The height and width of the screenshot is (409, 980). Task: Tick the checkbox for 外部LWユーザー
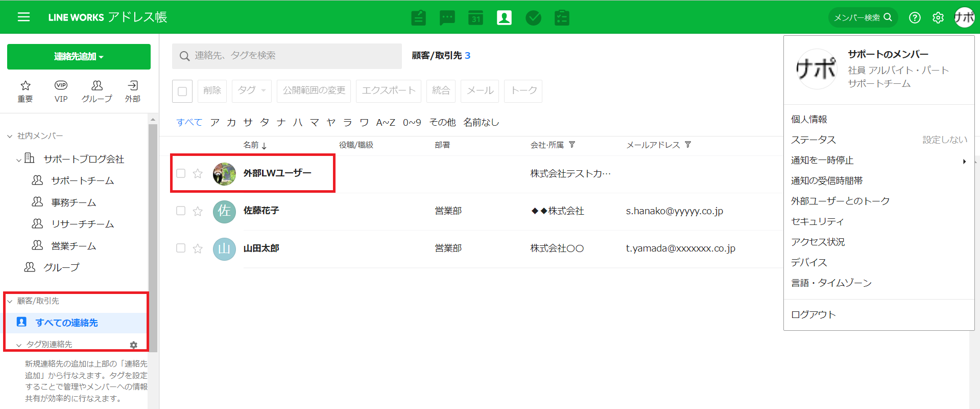tap(181, 173)
